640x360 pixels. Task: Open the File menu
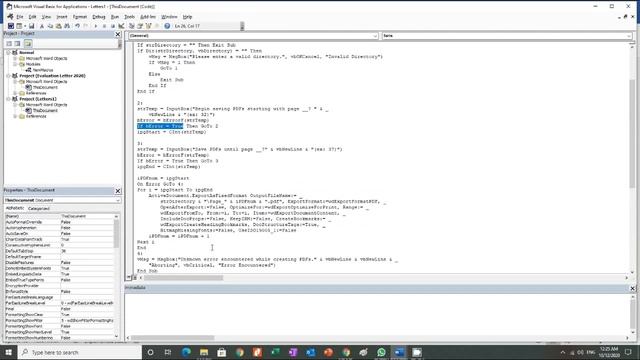click(x=20, y=17)
